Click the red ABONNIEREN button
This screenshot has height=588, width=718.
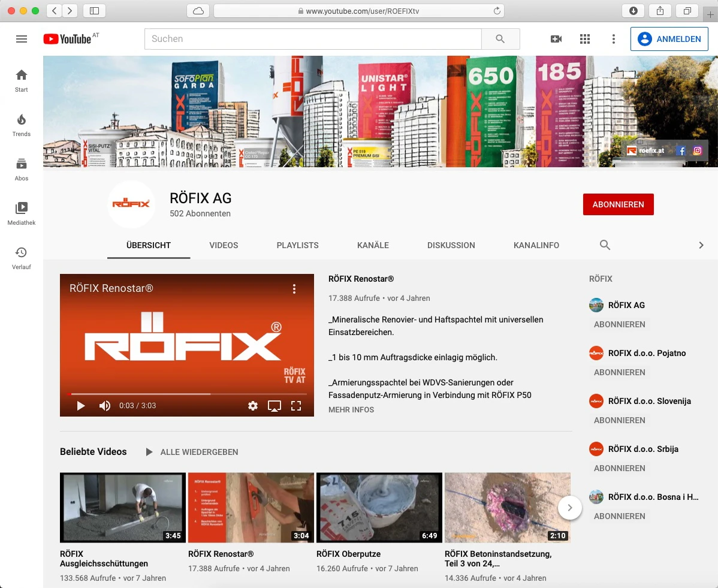(618, 204)
